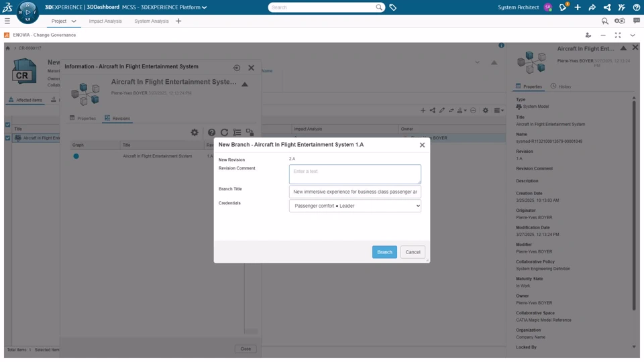Toggle the select-all checkbox above Title column
This screenshot has width=644, height=362.
(7, 125)
